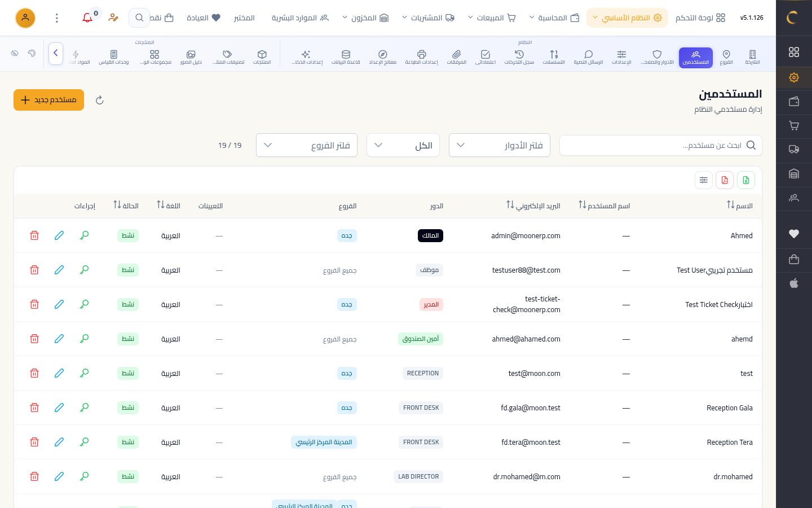Open the الشركة (Company) toolbar item
Viewport: 812px width, 508px height.
(x=752, y=57)
